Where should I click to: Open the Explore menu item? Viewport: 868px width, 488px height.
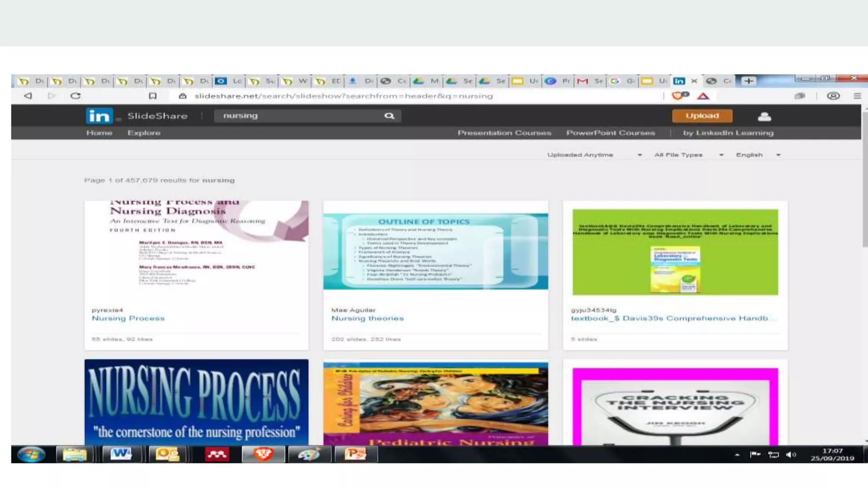point(144,133)
